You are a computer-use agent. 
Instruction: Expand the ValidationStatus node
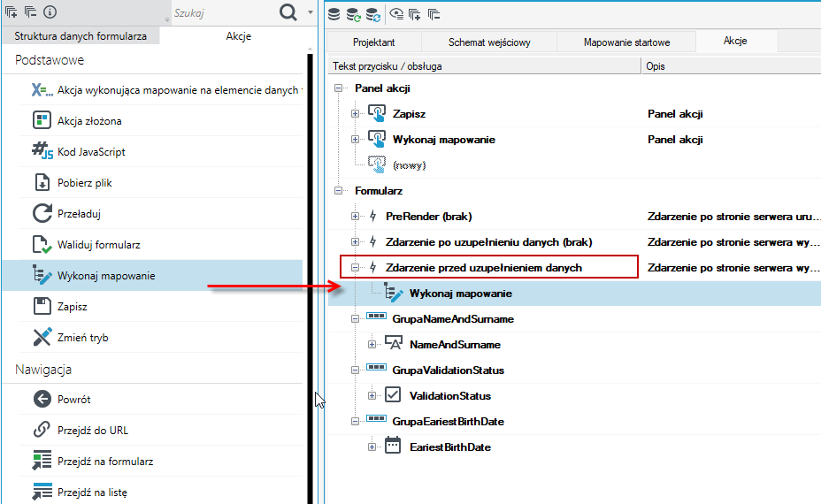(x=372, y=395)
